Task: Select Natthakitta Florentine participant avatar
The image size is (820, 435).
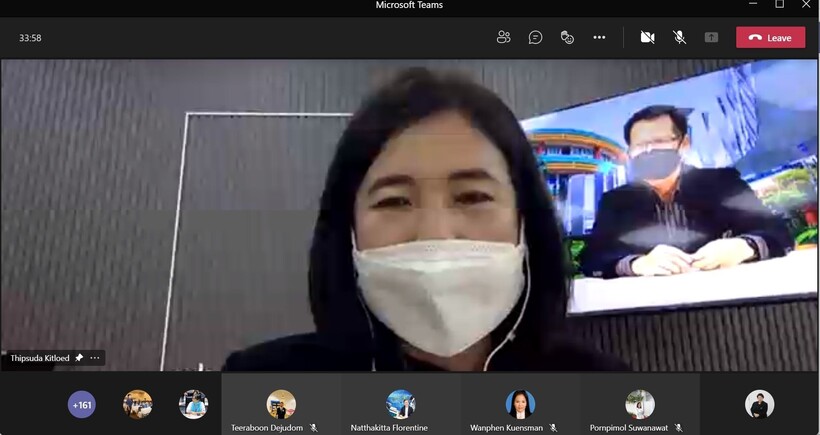Action: point(400,403)
